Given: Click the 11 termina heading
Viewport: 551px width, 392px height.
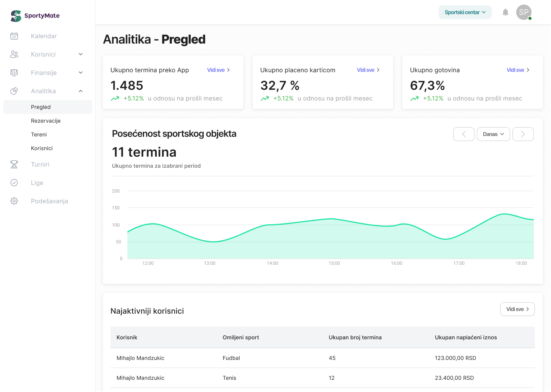Looking at the screenshot, I should tap(144, 152).
